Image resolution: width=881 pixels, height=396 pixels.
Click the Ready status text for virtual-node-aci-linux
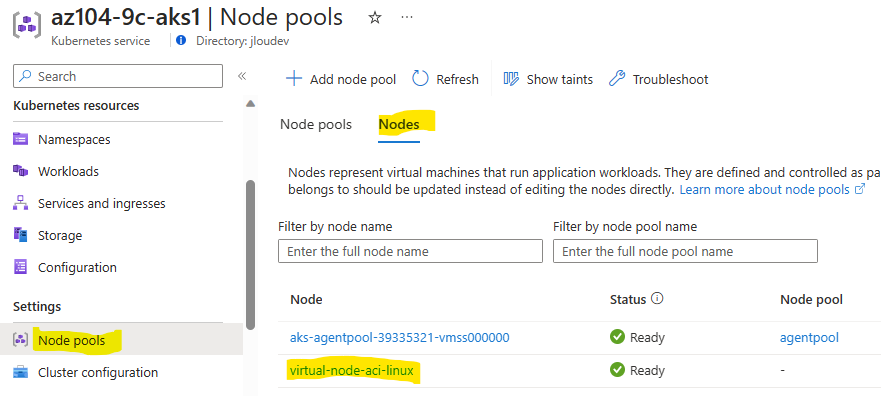tap(647, 371)
